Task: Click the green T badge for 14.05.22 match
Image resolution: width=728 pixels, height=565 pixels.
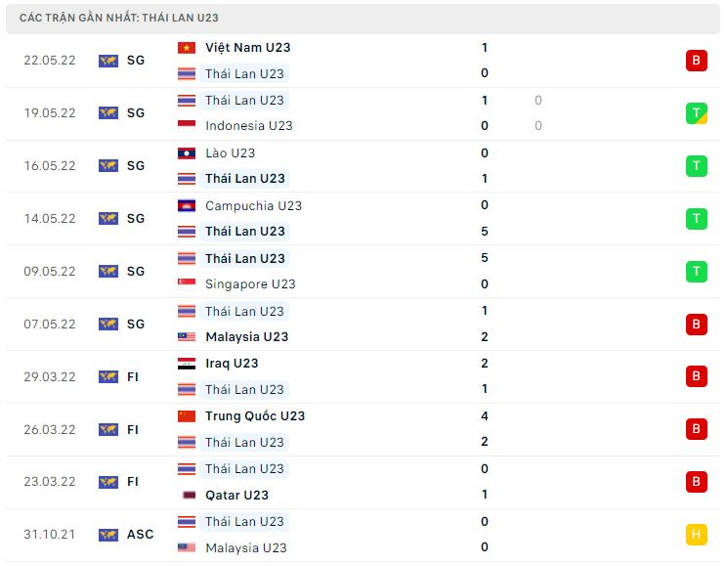Action: pyautogui.click(x=696, y=219)
